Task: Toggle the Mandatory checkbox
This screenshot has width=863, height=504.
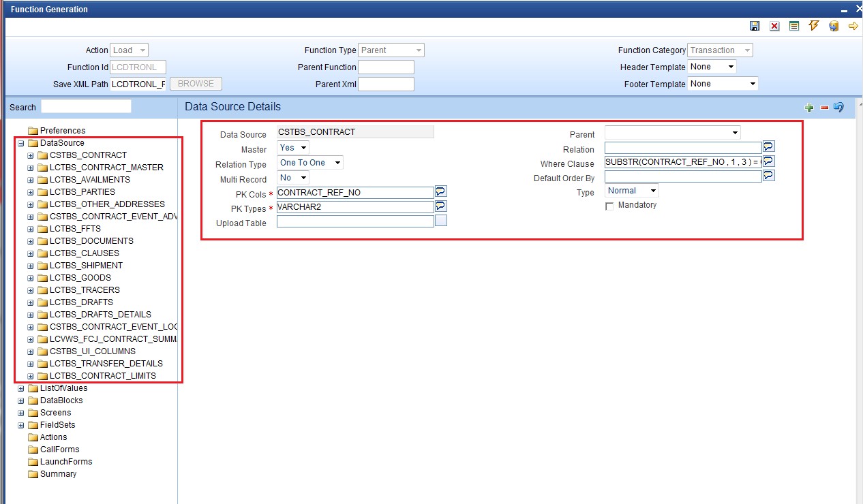Action: click(x=609, y=206)
